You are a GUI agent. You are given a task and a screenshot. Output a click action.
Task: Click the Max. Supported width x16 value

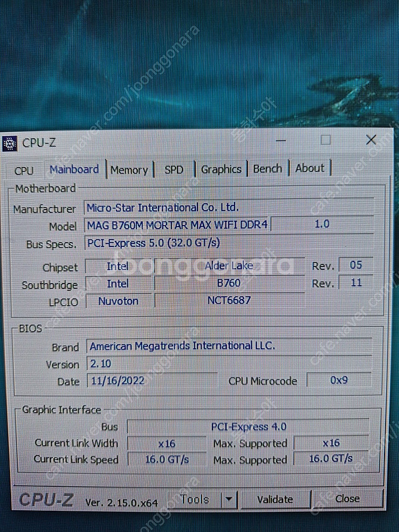click(x=331, y=443)
